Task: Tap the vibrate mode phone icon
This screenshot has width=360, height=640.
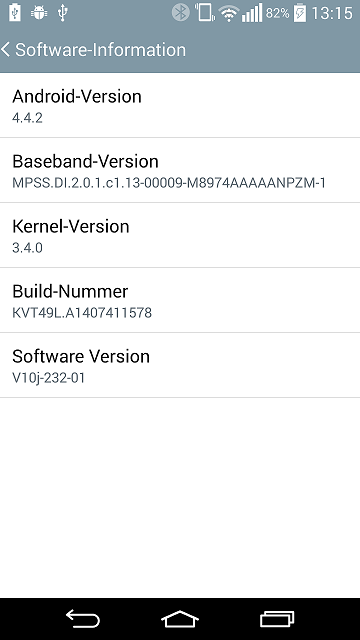Action: [204, 12]
